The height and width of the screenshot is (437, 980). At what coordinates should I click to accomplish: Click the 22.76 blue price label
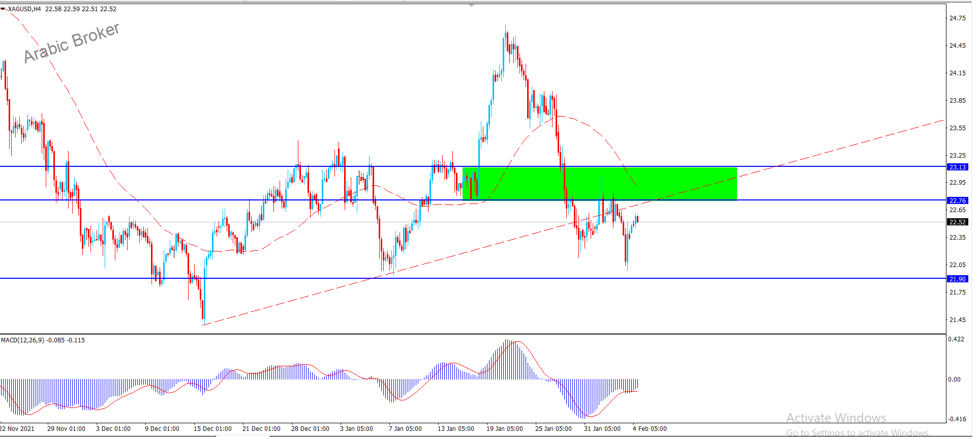tap(957, 200)
